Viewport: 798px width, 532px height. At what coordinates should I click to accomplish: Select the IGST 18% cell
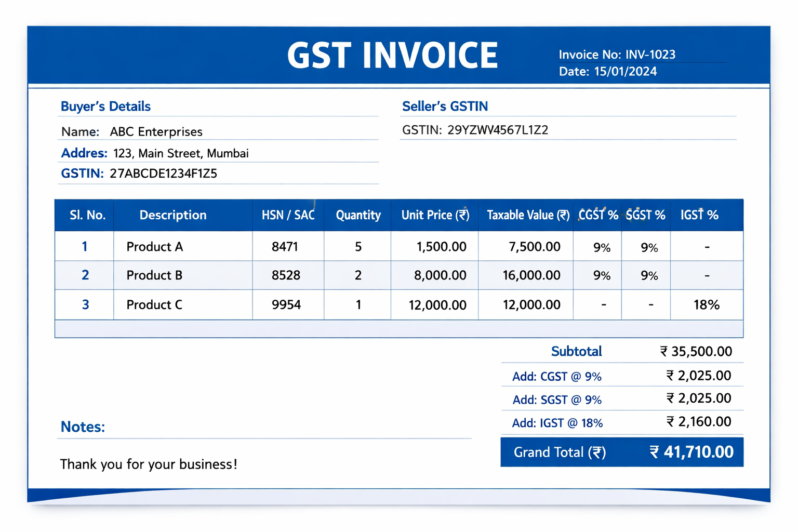pyautogui.click(x=706, y=304)
